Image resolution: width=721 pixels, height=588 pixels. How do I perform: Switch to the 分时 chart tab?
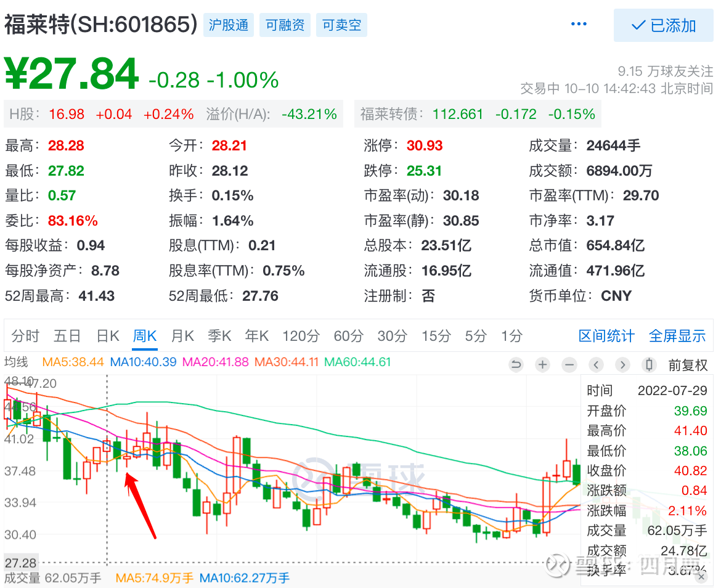tap(25, 336)
